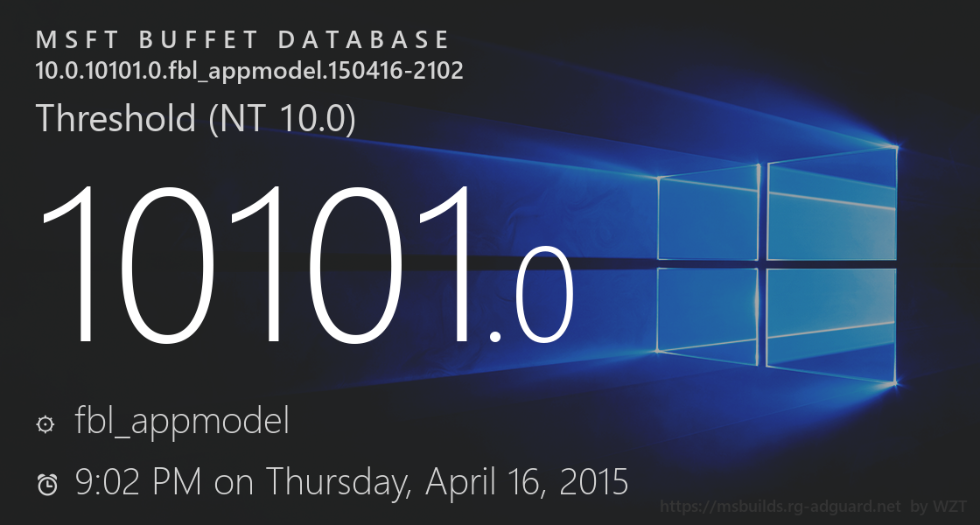
Task: Click the center cross of Windows logo
Action: point(763,260)
